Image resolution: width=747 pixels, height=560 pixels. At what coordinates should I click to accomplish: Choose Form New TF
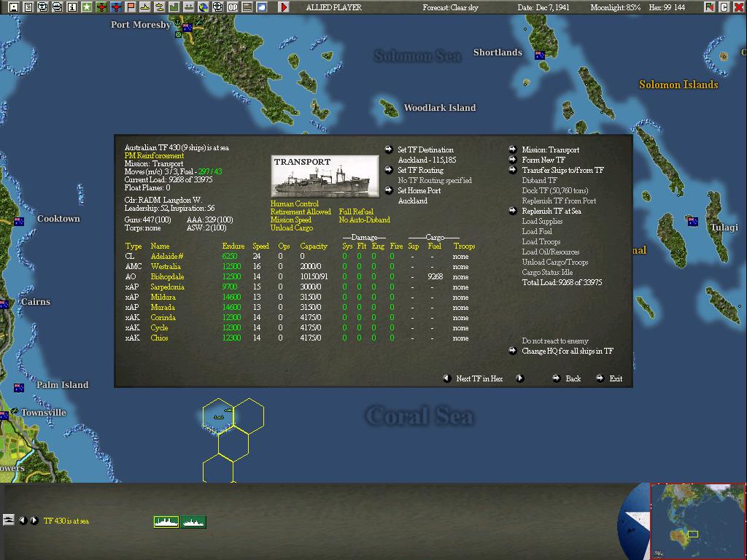click(543, 160)
